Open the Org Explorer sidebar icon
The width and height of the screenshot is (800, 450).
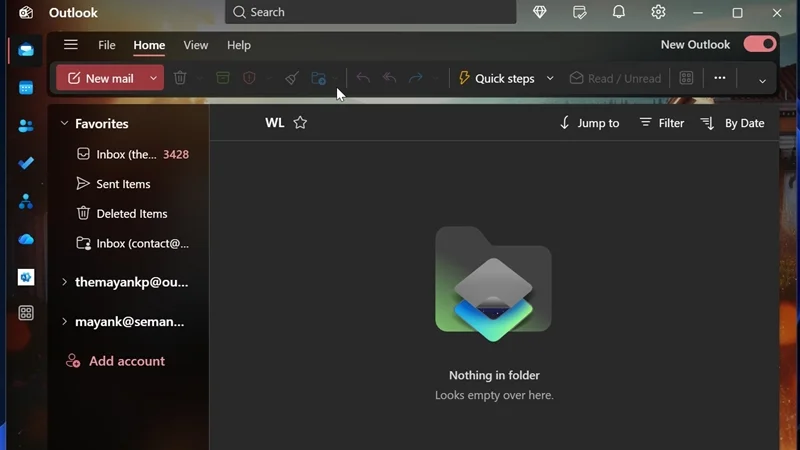pos(26,202)
